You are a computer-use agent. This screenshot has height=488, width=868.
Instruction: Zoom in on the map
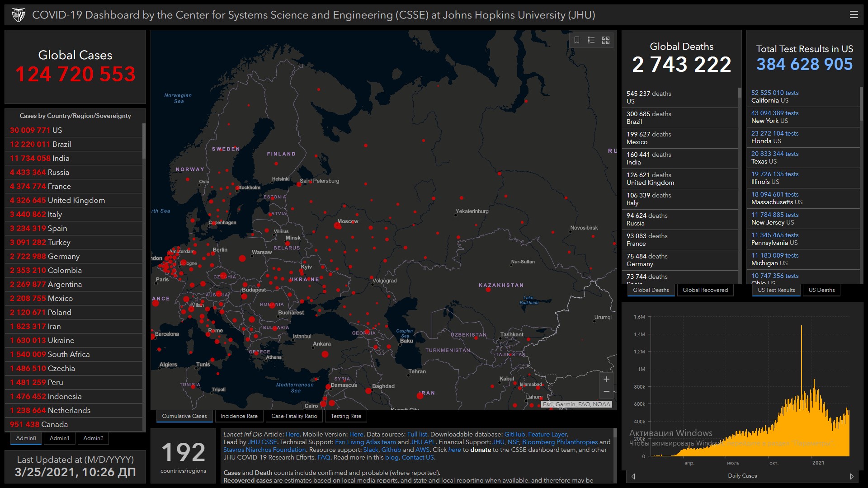(606, 379)
